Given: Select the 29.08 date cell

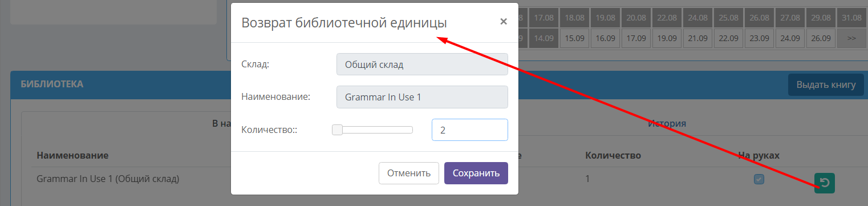Looking at the screenshot, I should 821,18.
